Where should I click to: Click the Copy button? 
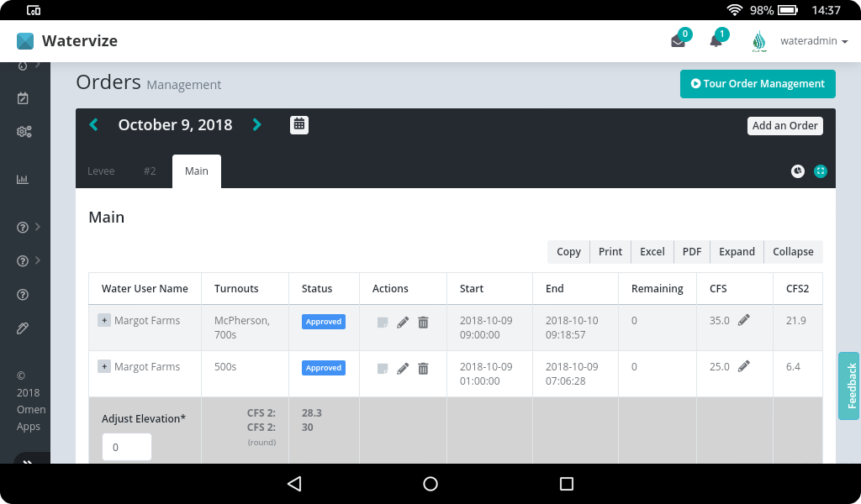point(568,252)
